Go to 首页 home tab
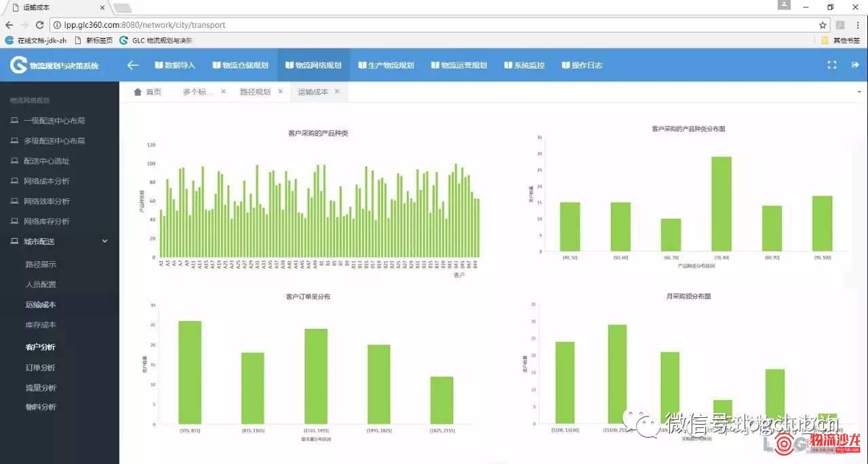Screen dimensions: 868x464 coord(148,92)
